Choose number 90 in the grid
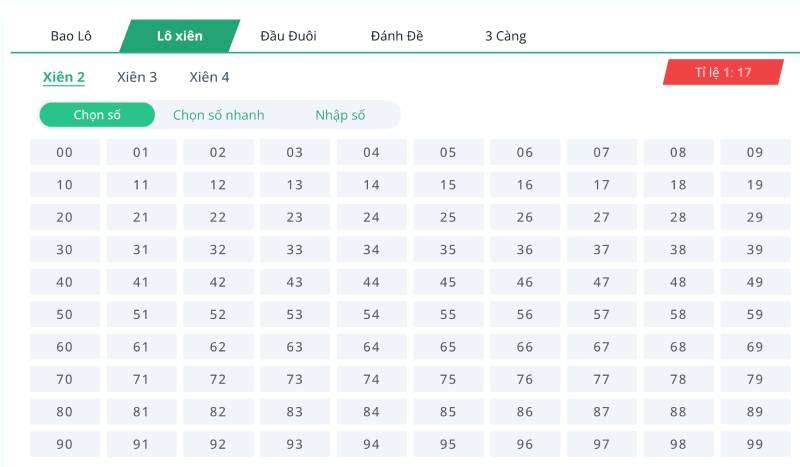The width and height of the screenshot is (800, 467). click(65, 444)
